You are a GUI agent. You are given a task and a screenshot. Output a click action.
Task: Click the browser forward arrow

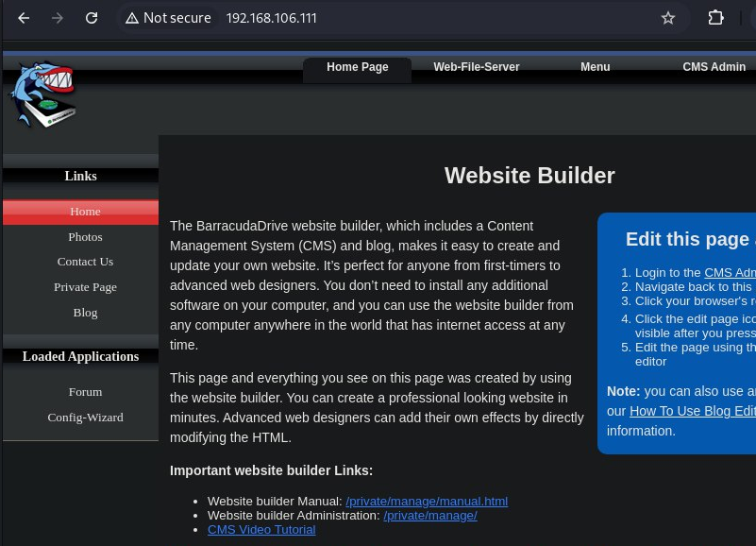point(58,18)
